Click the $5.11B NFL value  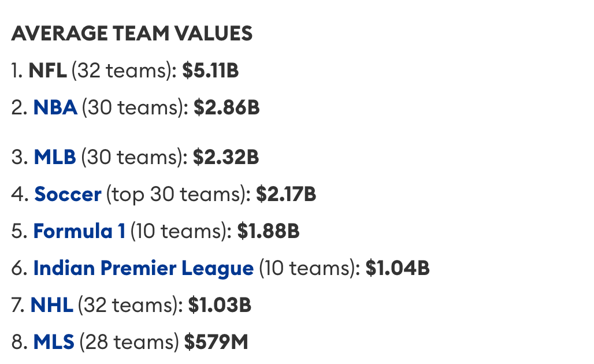(210, 70)
